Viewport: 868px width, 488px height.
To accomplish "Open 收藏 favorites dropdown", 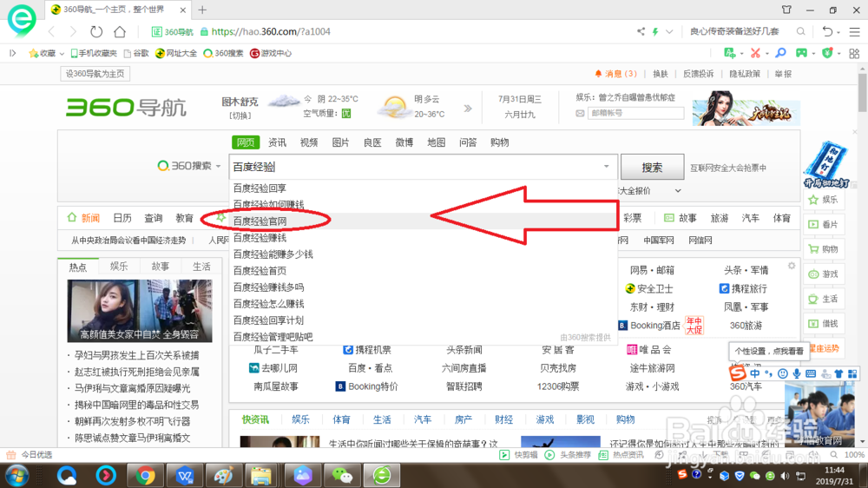I will click(47, 53).
